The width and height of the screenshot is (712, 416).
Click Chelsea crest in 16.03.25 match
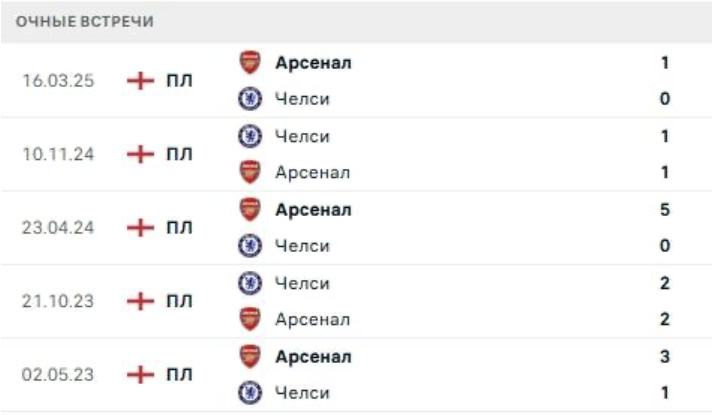250,98
